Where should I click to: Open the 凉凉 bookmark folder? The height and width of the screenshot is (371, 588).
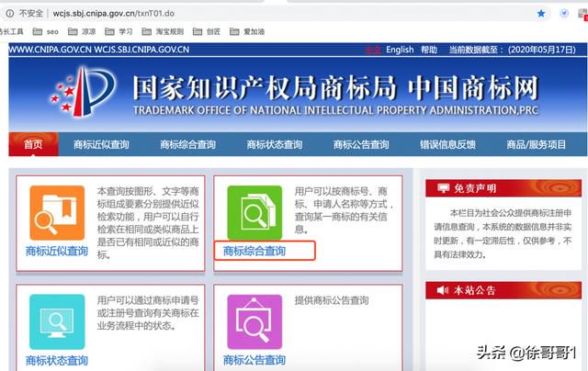pos(82,32)
